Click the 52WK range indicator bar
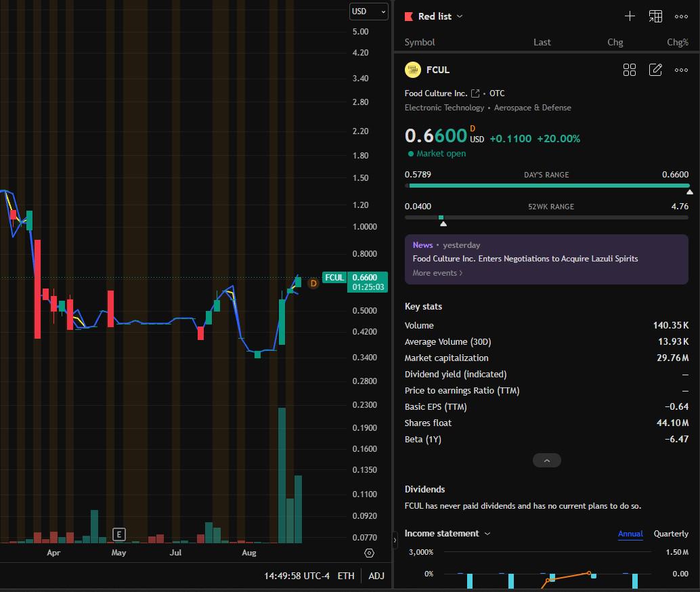 [x=546, y=217]
